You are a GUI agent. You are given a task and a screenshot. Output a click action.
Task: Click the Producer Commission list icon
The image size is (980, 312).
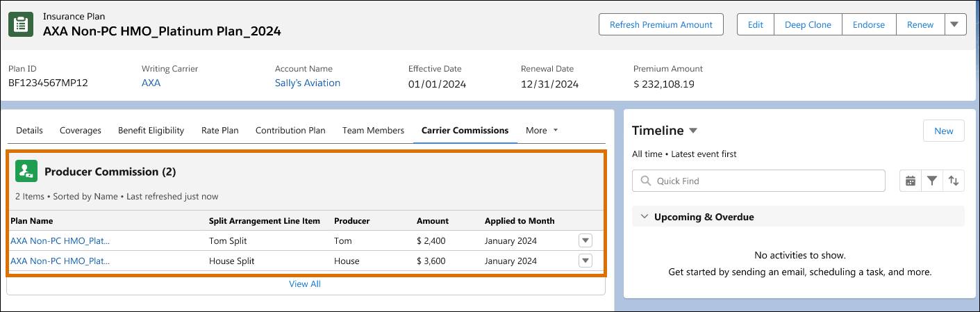point(26,172)
